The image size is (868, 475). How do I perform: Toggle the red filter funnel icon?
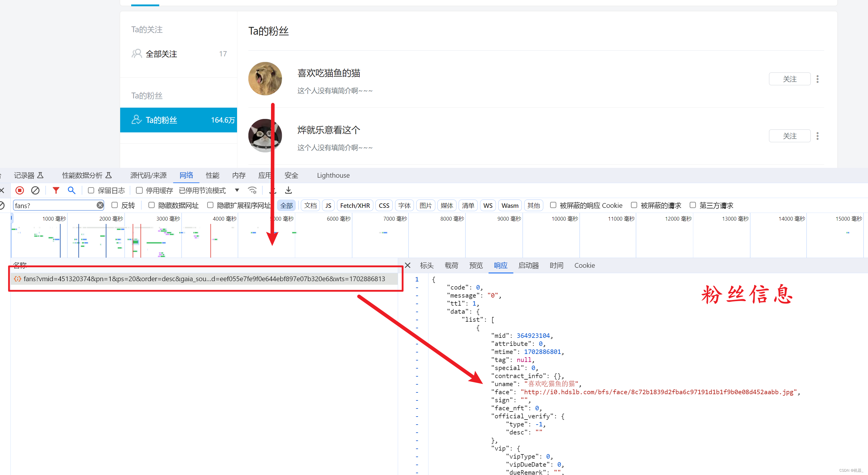(x=56, y=190)
